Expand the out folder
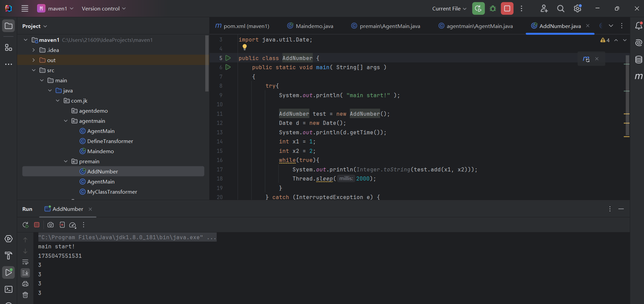This screenshot has width=644, height=304. pos(34,60)
